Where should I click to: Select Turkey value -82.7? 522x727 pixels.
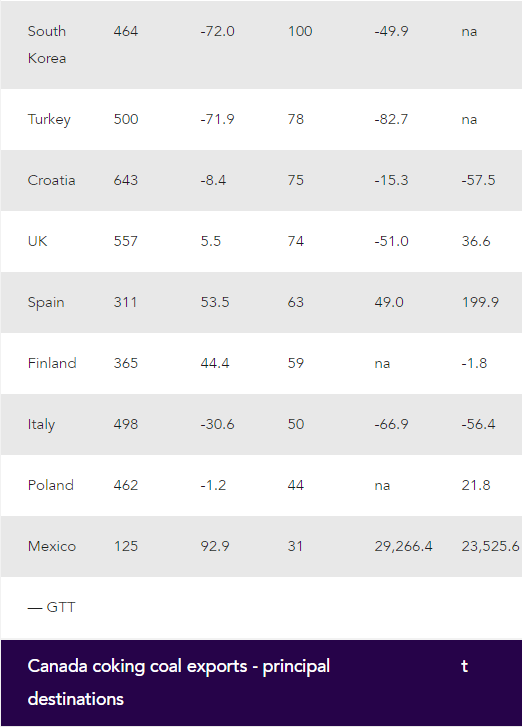click(391, 119)
